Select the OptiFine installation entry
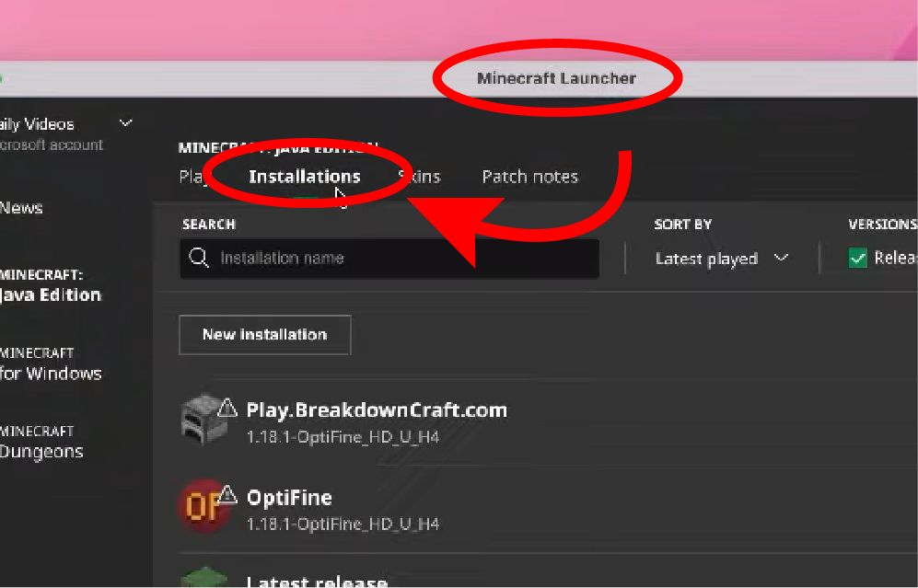The image size is (918, 588). pyautogui.click(x=548, y=508)
